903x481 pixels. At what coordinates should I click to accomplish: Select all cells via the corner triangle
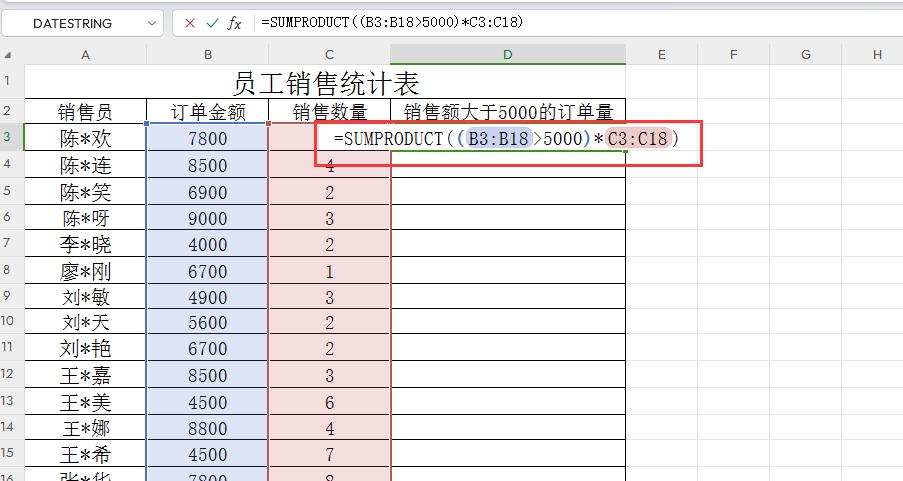click(x=7, y=55)
